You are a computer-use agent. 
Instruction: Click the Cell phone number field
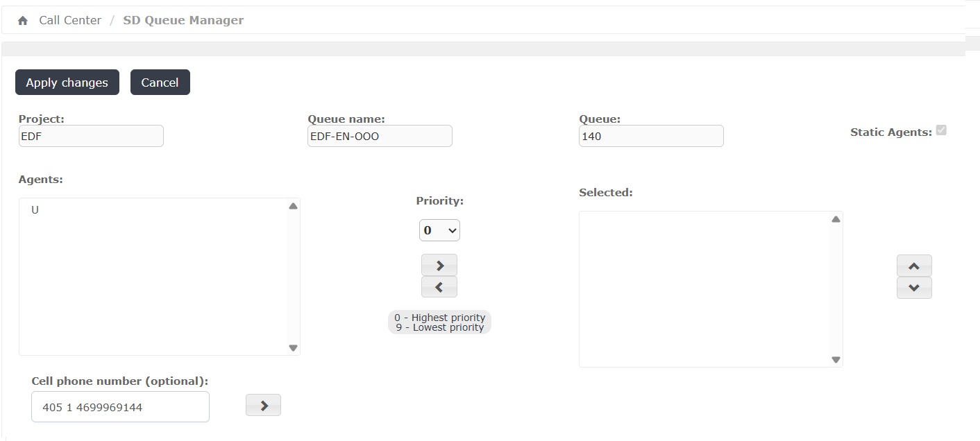pyautogui.click(x=120, y=407)
